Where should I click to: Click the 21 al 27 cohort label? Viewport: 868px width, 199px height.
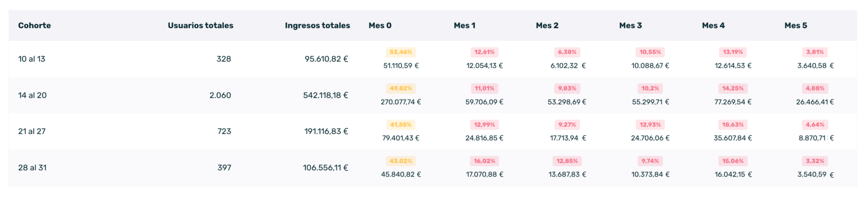pyautogui.click(x=32, y=132)
